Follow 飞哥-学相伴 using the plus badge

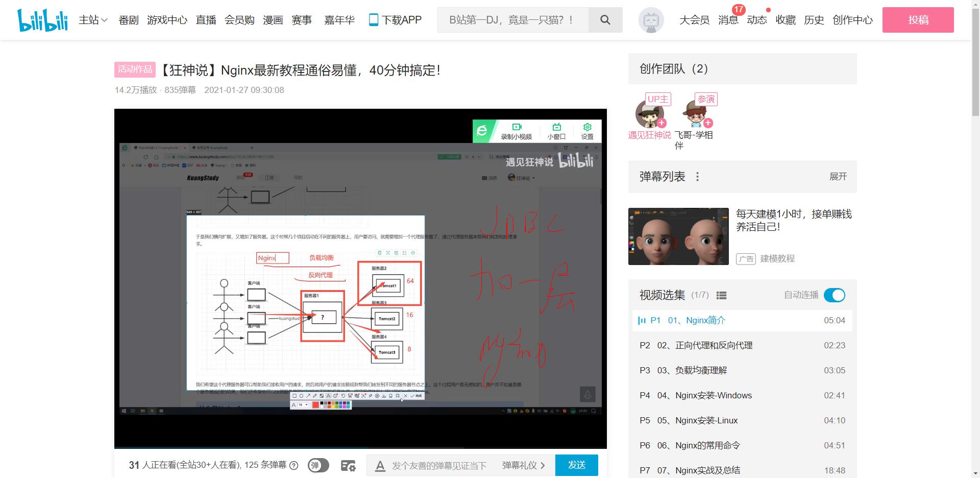(x=708, y=123)
